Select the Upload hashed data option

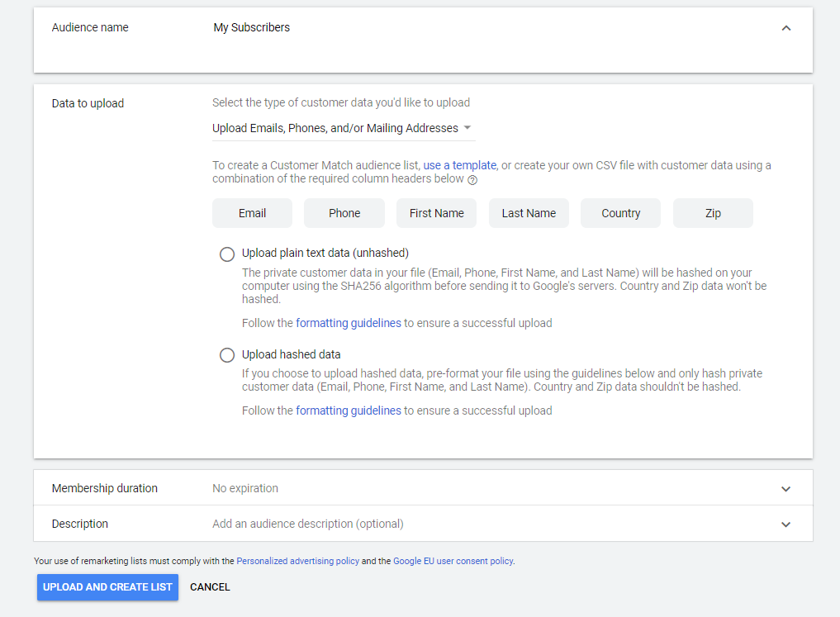pos(227,355)
